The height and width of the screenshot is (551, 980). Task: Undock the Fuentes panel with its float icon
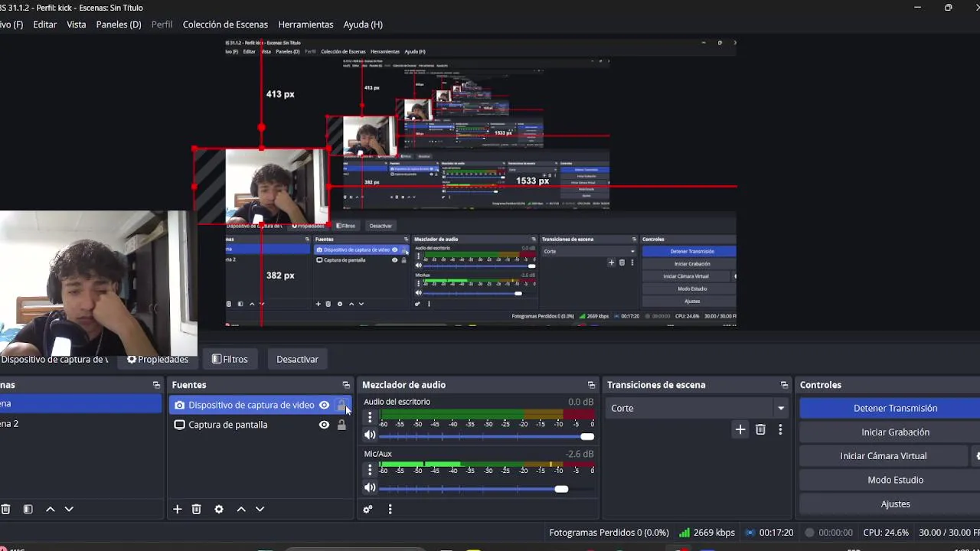(346, 385)
